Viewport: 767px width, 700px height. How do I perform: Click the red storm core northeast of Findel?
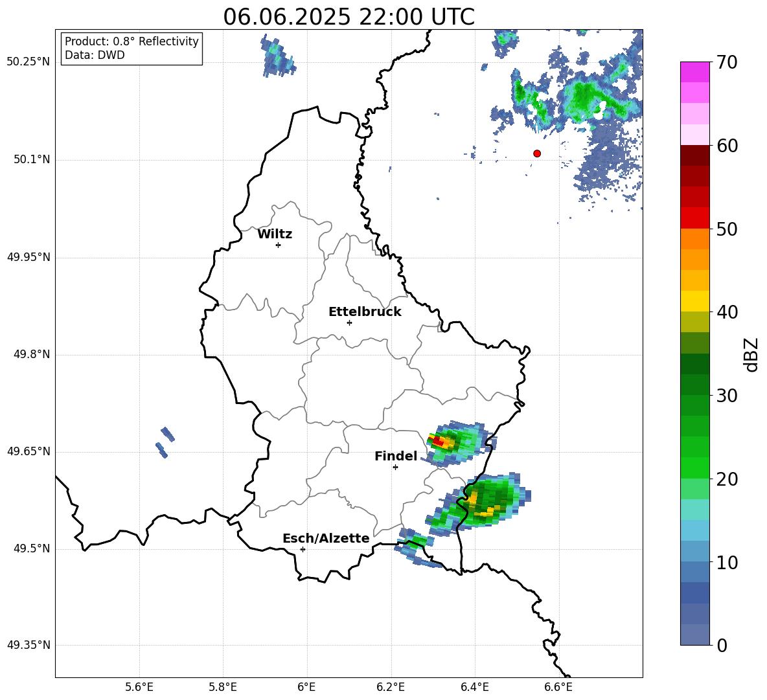[439, 442]
